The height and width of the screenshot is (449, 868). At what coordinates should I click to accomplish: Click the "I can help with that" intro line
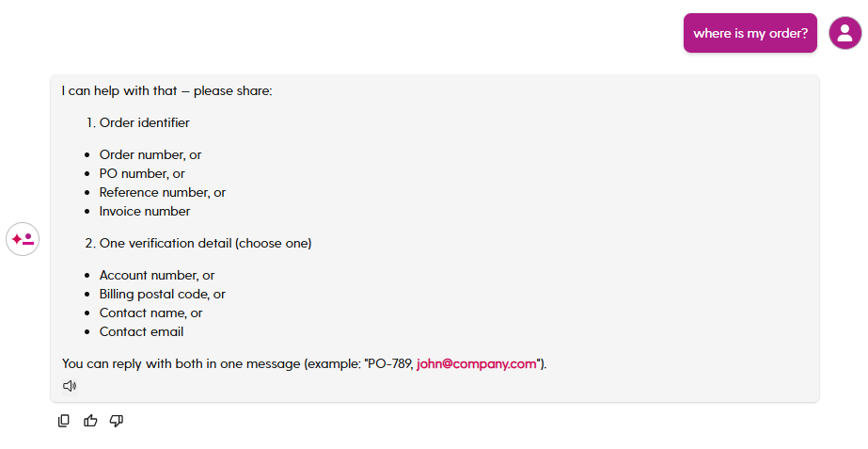[166, 91]
